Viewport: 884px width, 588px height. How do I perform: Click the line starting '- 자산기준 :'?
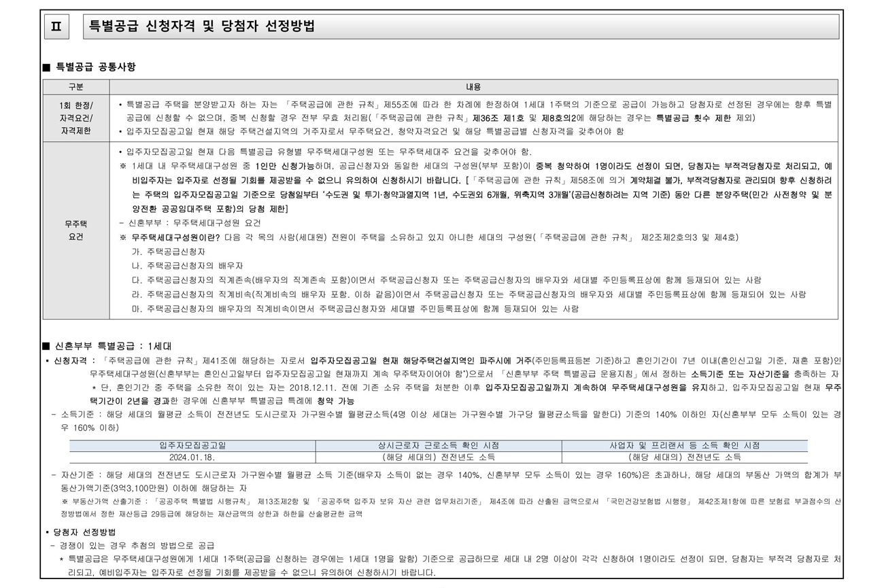point(446,481)
